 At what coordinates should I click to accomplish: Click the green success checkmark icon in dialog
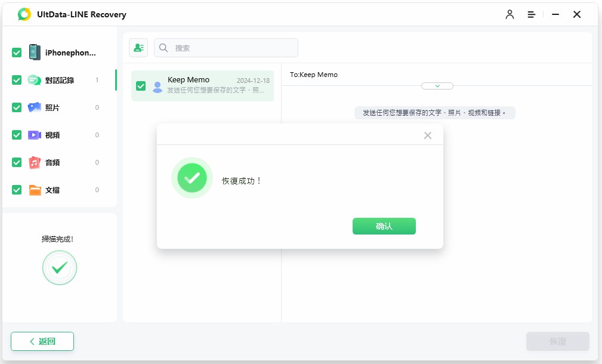pyautogui.click(x=192, y=178)
